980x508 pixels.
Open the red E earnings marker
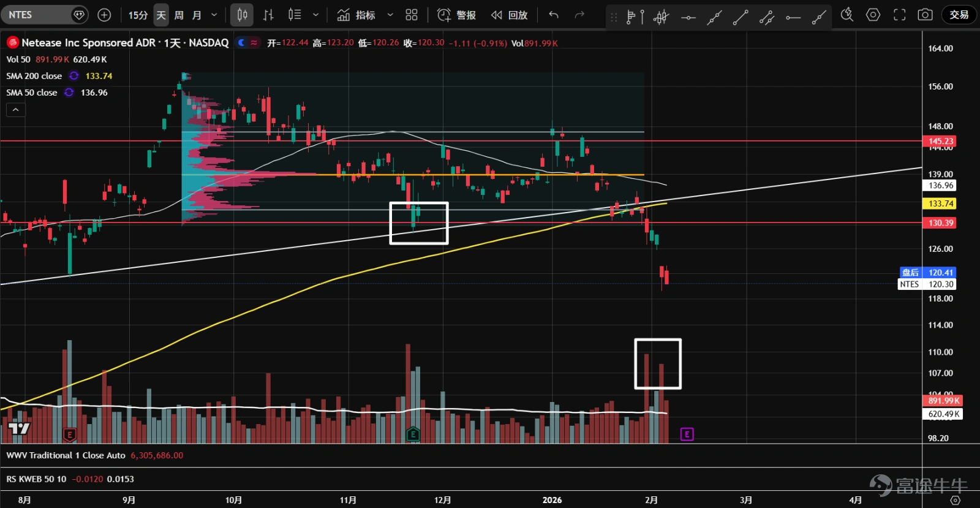(70, 435)
